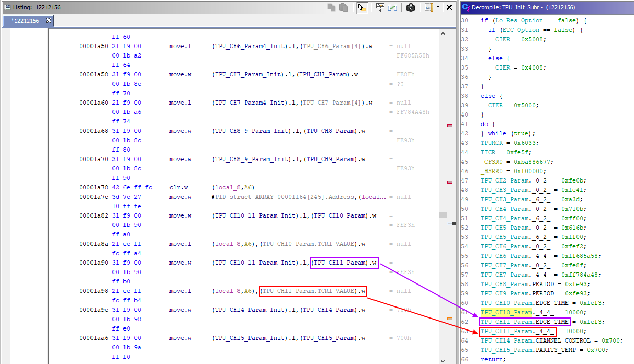634x364 pixels.
Task: Click the margin display options icon
Action: pos(428,7)
